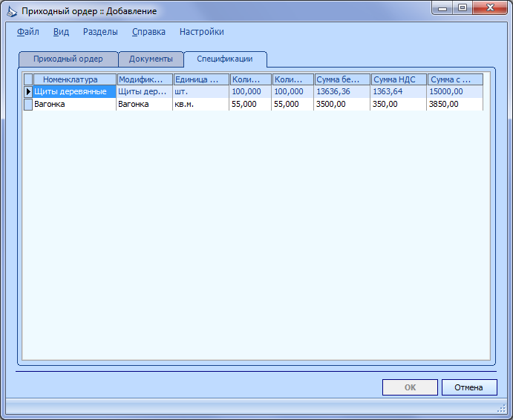Viewport: 513px width, 420px height.
Task: Open the Разделы menu
Action: coord(100,32)
